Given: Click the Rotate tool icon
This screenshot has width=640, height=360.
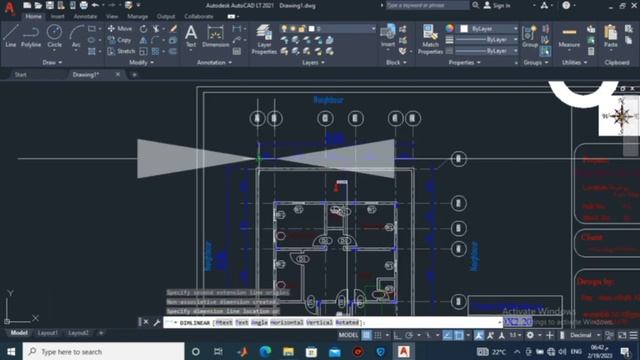Looking at the screenshot, I should click(143, 29).
